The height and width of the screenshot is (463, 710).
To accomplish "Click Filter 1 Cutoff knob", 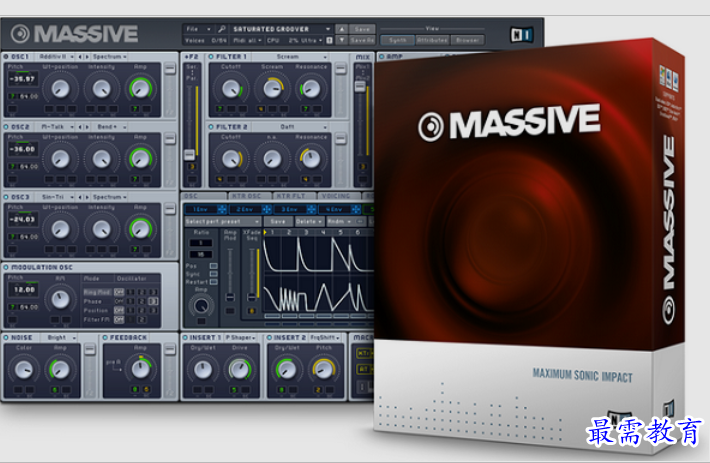I will (231, 89).
